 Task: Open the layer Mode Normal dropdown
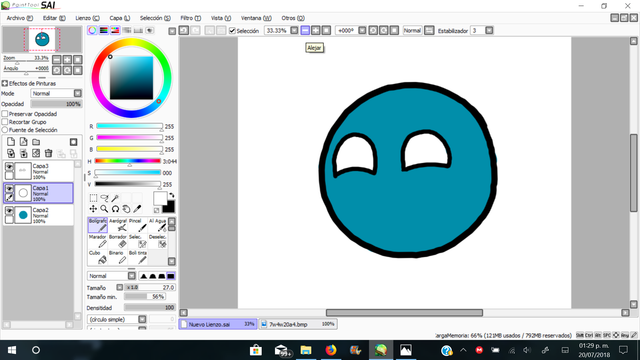tap(56, 93)
